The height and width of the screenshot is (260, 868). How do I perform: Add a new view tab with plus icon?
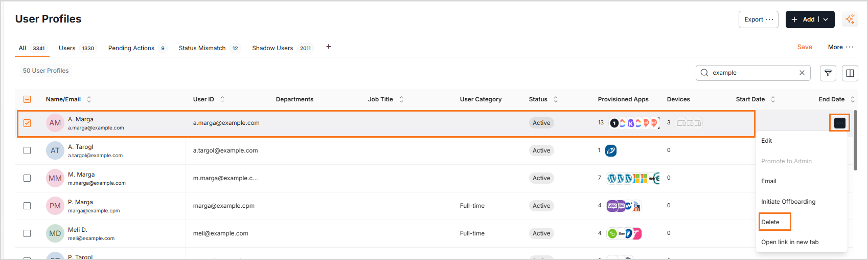[x=329, y=47]
